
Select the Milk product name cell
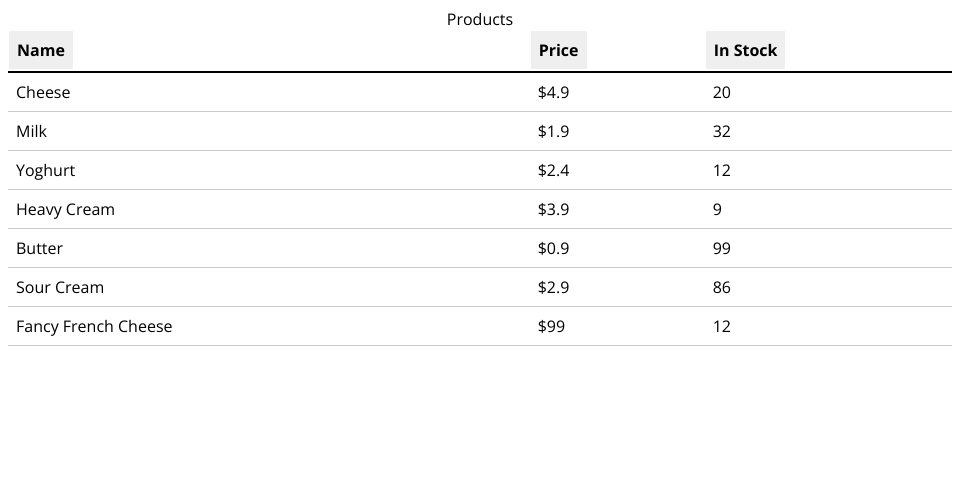[32, 131]
